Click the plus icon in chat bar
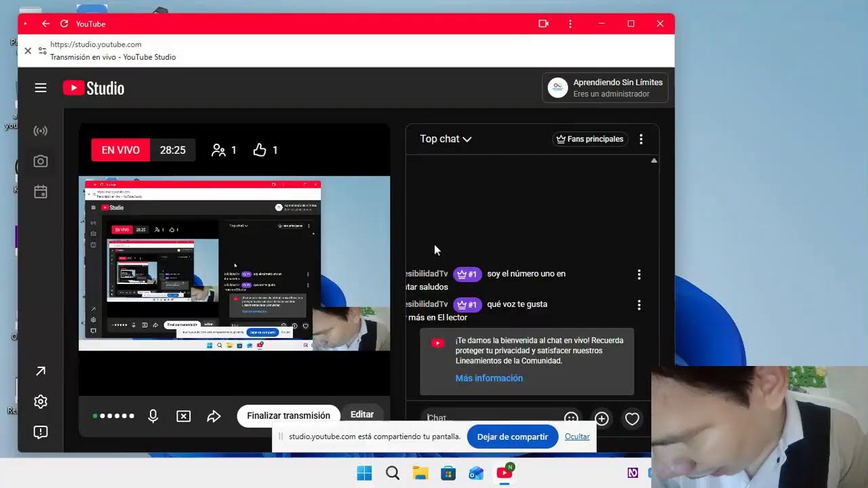This screenshot has width=868, height=488. 601,418
